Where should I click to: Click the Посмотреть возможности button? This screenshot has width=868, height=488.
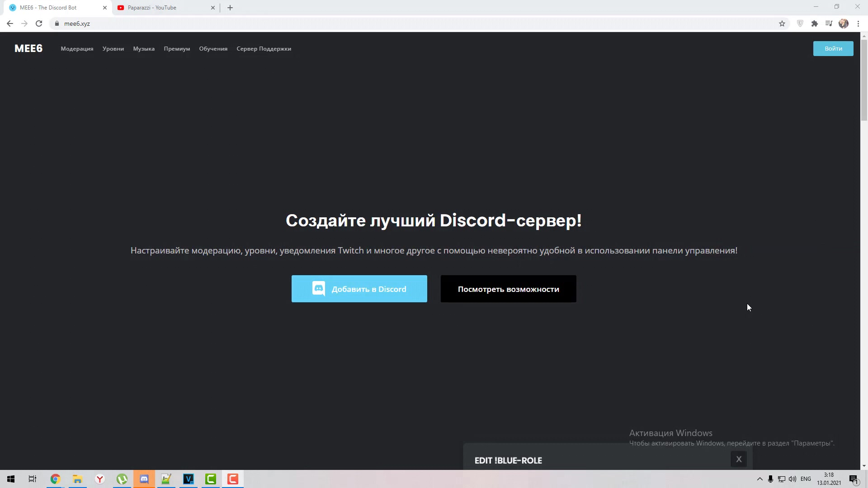tap(508, 289)
